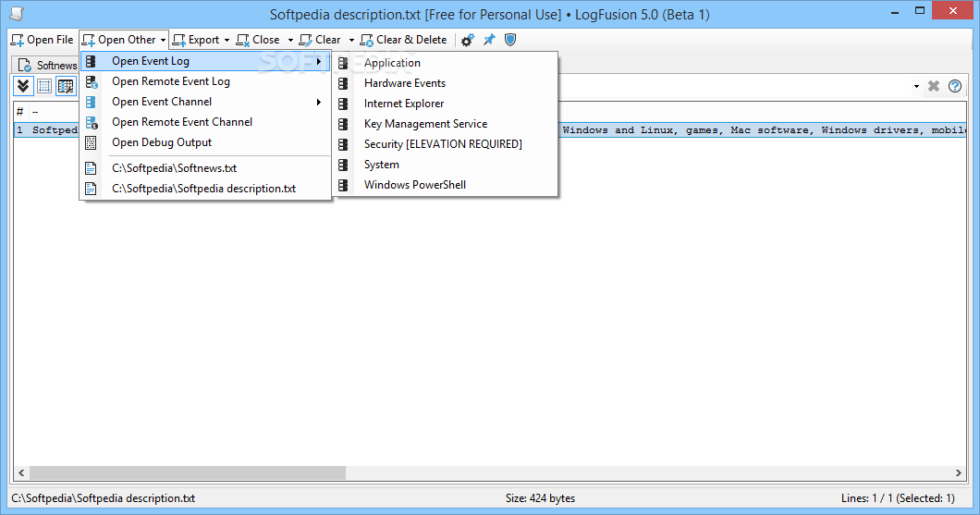The width and height of the screenshot is (980, 515).
Task: Choose Open Debug Output
Action: [x=205, y=142]
